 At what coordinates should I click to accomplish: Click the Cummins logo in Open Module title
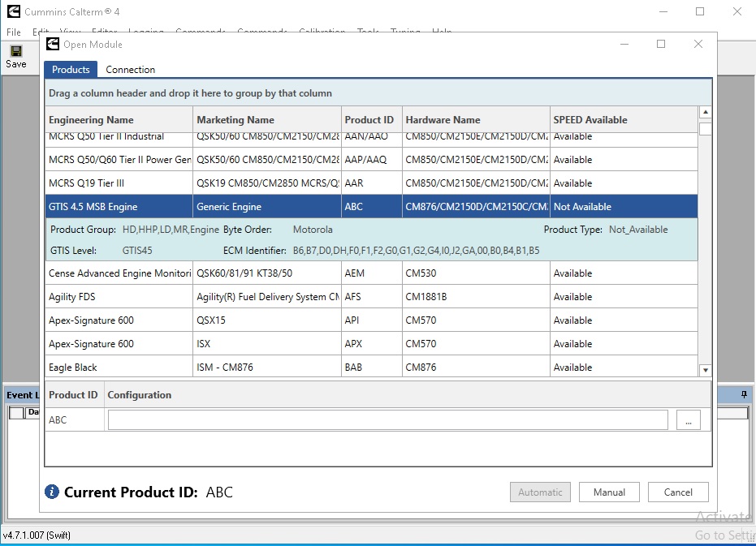(53, 44)
